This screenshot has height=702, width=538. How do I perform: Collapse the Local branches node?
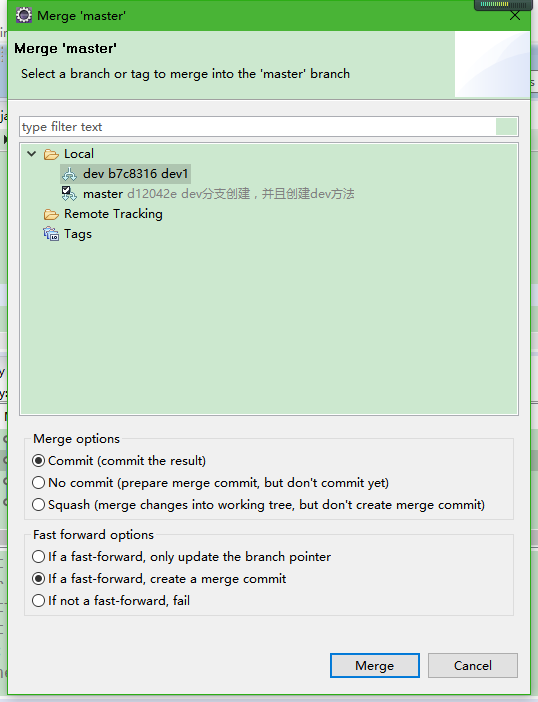click(x=31, y=154)
